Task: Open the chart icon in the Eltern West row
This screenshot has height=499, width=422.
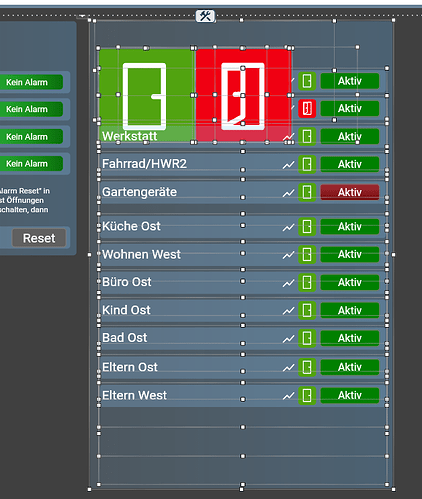Action: [288, 396]
